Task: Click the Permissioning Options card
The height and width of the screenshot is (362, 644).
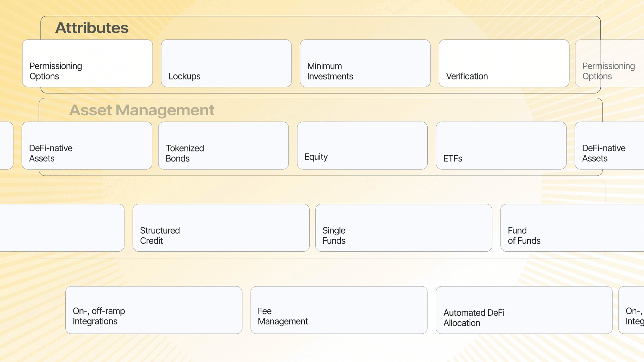Action: [x=87, y=63]
